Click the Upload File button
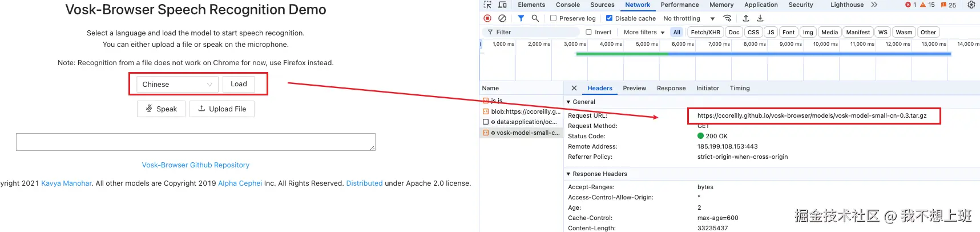 click(x=222, y=109)
